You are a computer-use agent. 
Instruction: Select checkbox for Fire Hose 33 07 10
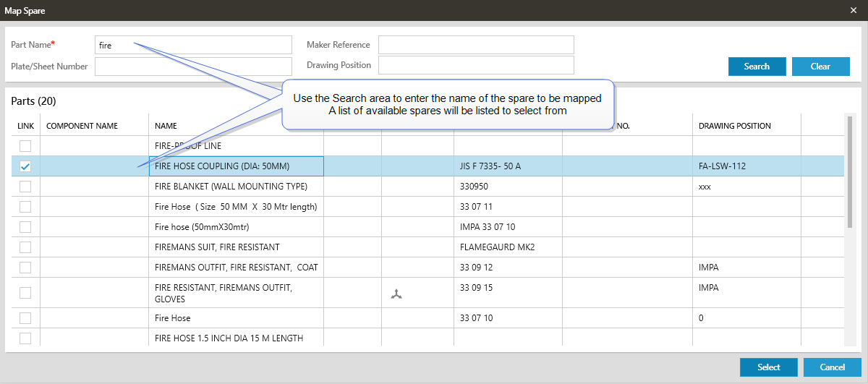(25, 318)
